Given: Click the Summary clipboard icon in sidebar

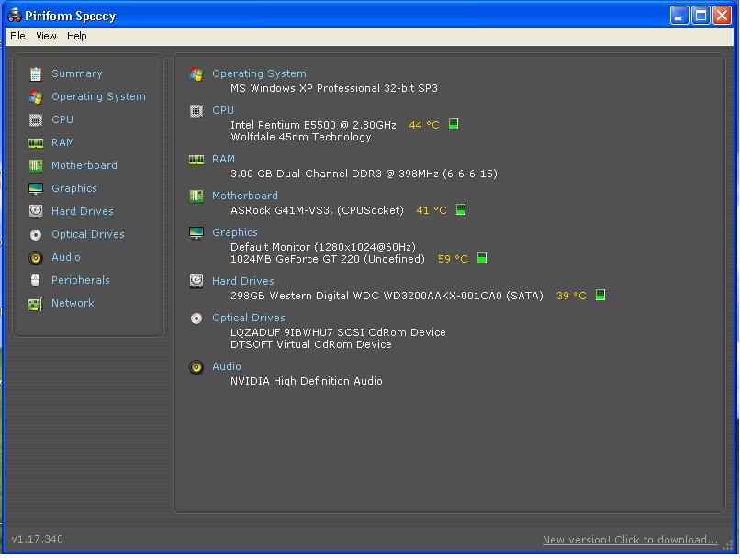Looking at the screenshot, I should pos(36,74).
